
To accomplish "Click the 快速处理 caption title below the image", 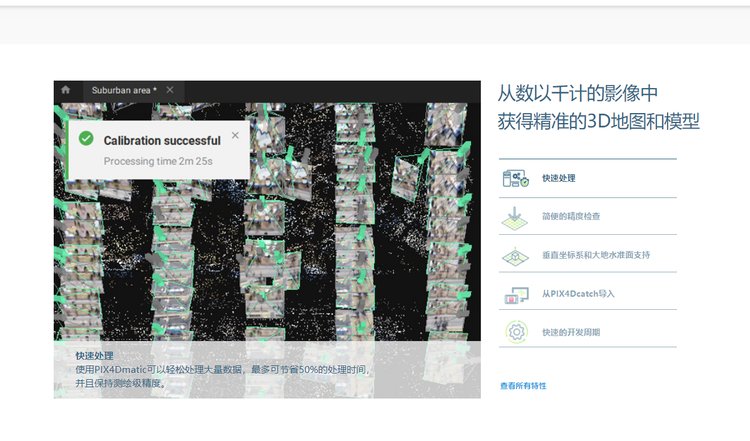I will point(95,355).
